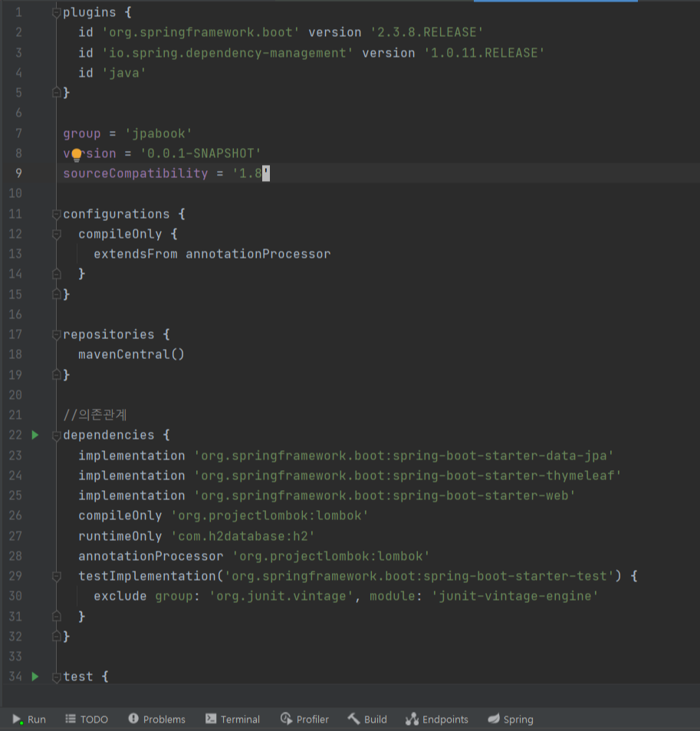Click the 'repositories' keyword
This screenshot has height=731, width=700.
coord(109,334)
